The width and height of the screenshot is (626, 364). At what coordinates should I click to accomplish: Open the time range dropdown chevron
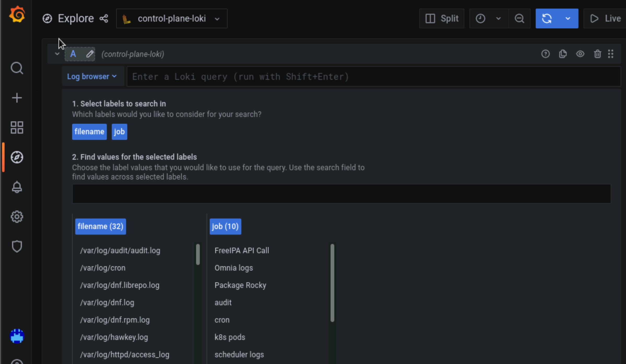point(499,19)
